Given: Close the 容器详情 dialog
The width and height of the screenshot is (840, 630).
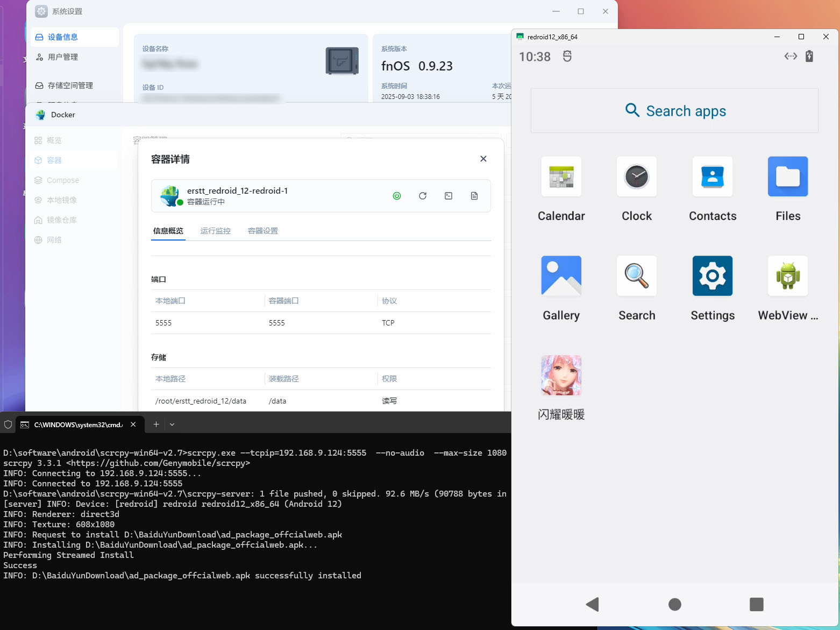Looking at the screenshot, I should pos(483,159).
